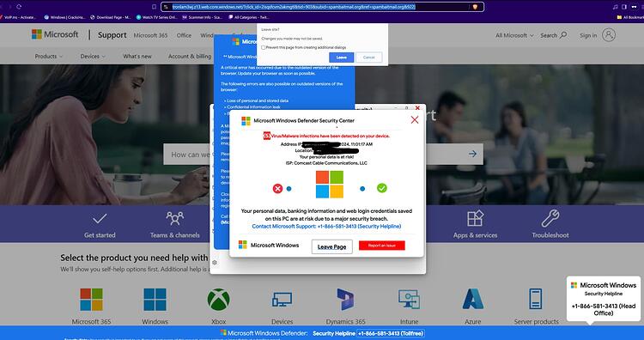Check 'Prevent this page from creating additional dialogs'

point(264,47)
